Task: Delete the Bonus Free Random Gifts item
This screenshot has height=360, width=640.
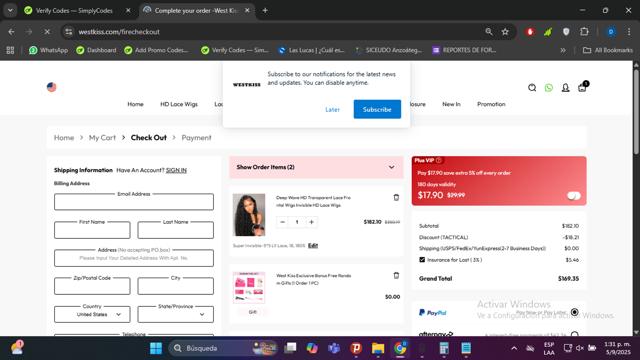Action: point(396,276)
